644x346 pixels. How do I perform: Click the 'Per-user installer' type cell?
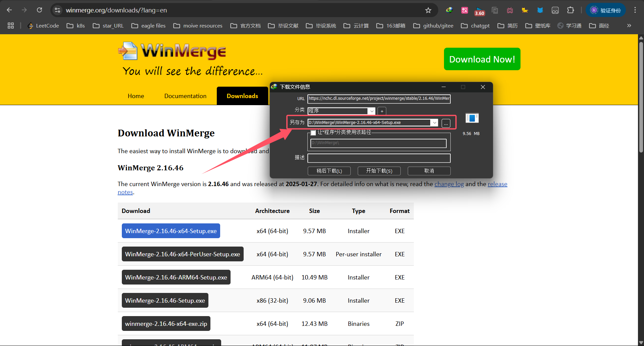[358, 254]
